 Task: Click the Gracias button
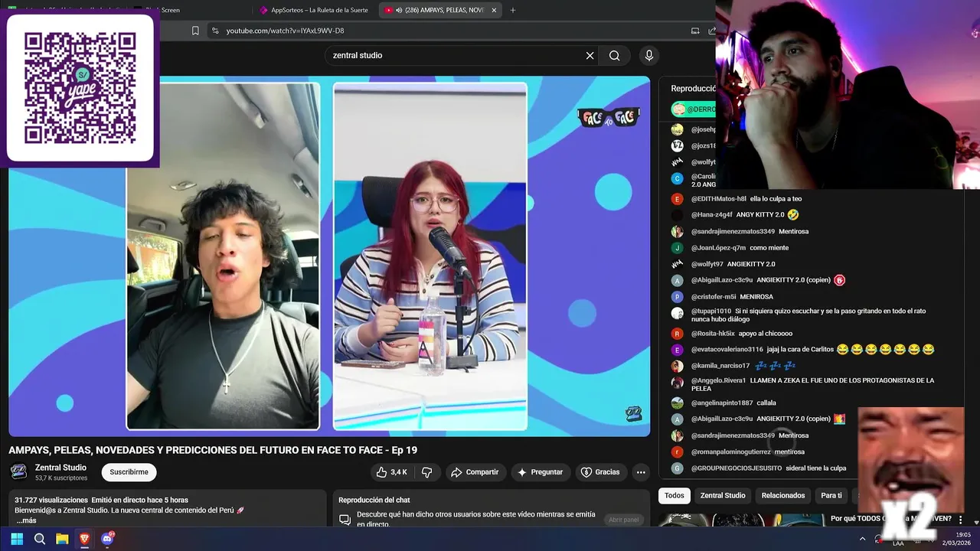coord(601,472)
